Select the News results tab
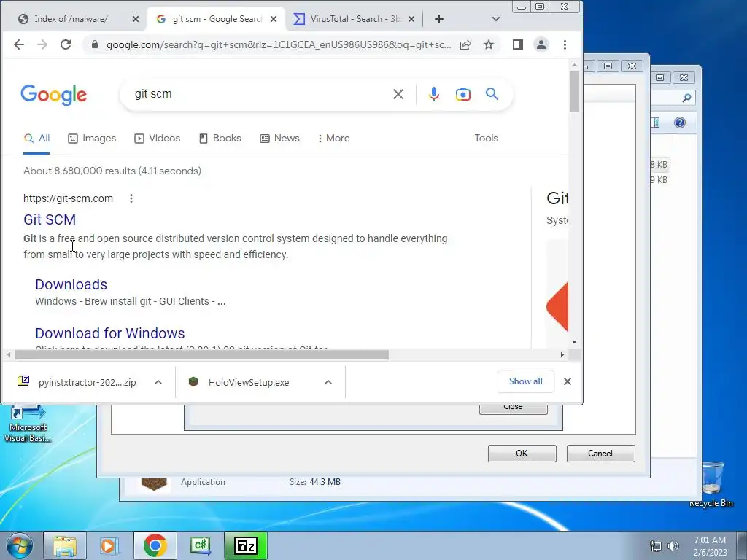 (x=279, y=138)
